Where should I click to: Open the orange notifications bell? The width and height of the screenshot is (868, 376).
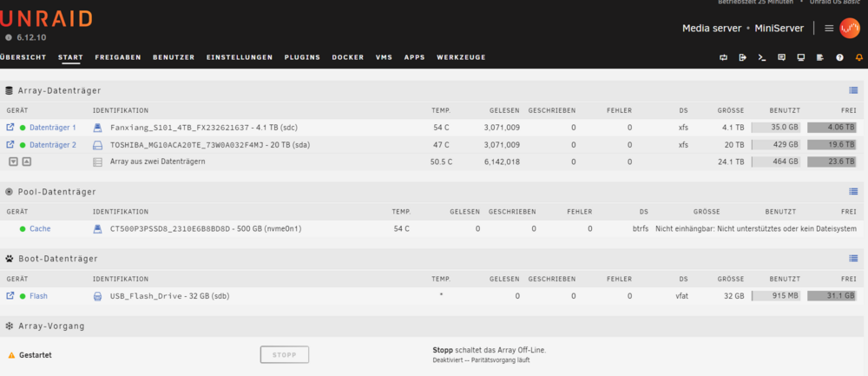point(859,57)
